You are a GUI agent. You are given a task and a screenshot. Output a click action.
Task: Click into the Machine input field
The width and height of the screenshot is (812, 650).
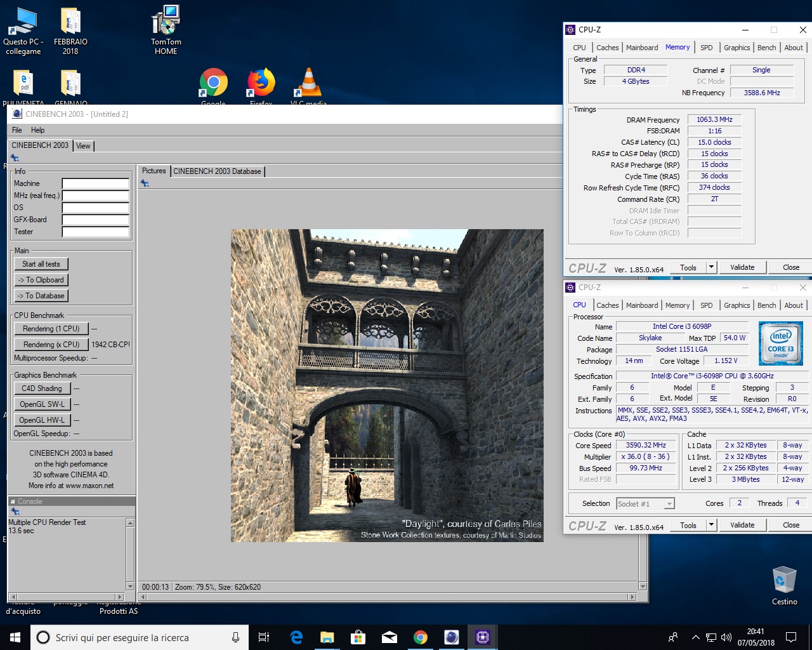pos(96,183)
